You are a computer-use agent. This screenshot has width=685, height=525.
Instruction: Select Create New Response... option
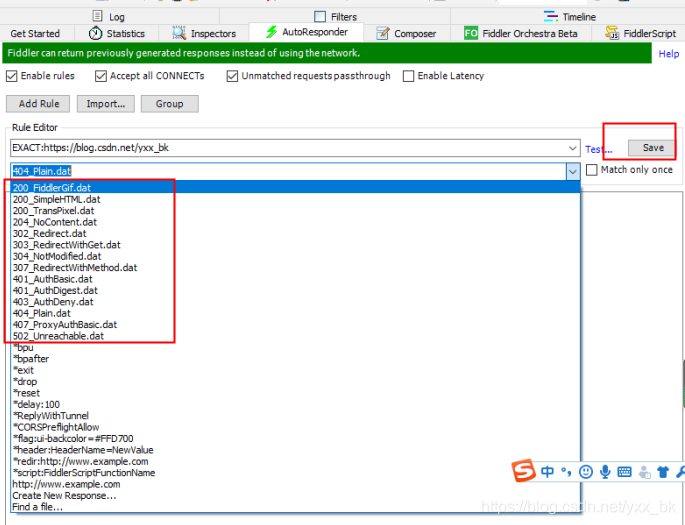pos(296,495)
